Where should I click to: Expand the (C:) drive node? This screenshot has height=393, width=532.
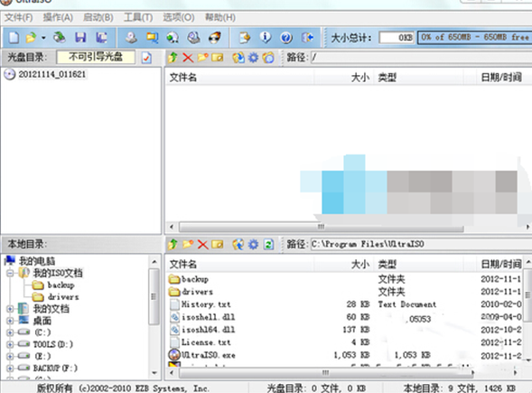[x=10, y=332]
